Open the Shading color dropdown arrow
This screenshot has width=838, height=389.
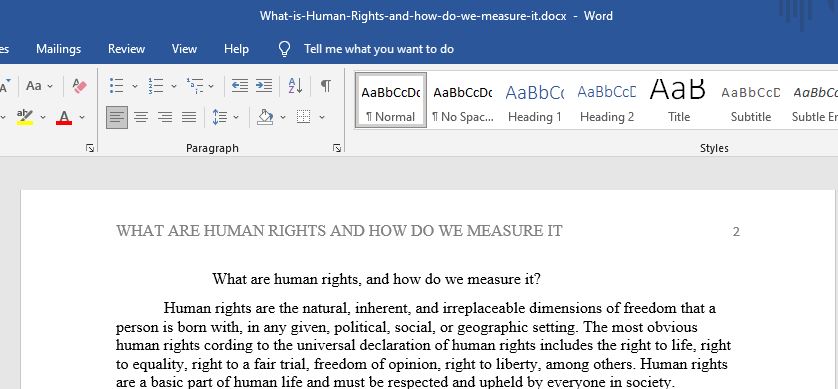tap(283, 117)
